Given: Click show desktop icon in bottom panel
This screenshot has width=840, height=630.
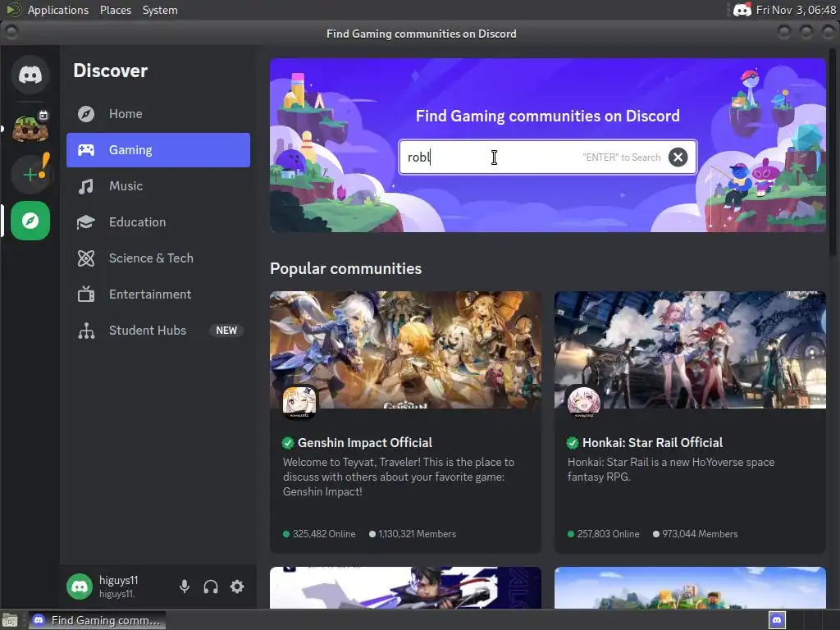Looking at the screenshot, I should coord(10,620).
